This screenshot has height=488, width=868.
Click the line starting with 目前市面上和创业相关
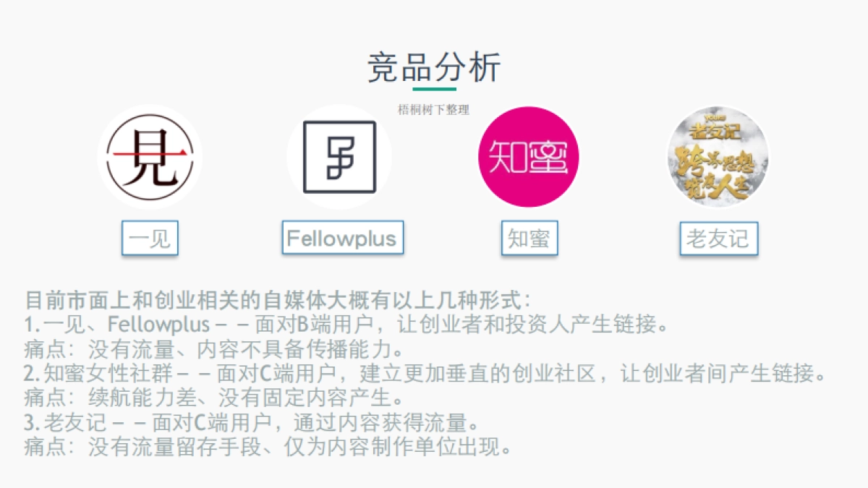(278, 299)
